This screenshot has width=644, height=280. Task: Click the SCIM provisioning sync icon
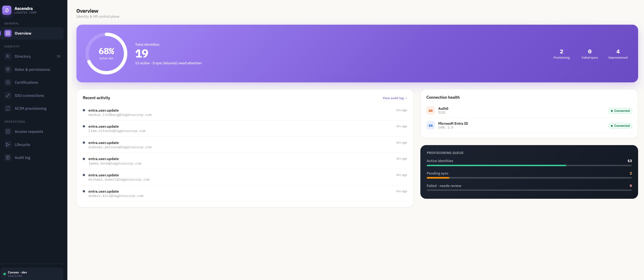pos(8,108)
